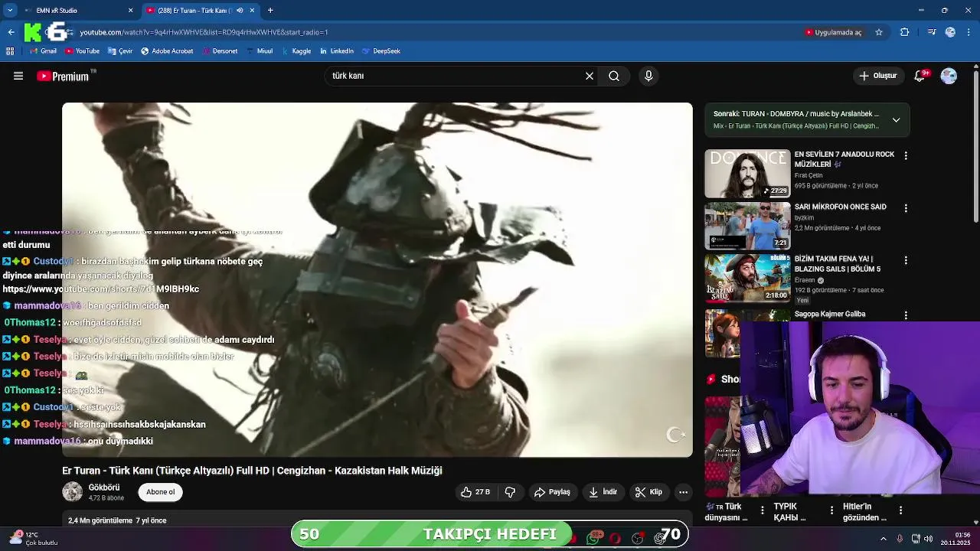Open EN SEVİLEN 7 ANADOLU ROCK thumbnail
The height and width of the screenshot is (551, 980).
pos(747,174)
